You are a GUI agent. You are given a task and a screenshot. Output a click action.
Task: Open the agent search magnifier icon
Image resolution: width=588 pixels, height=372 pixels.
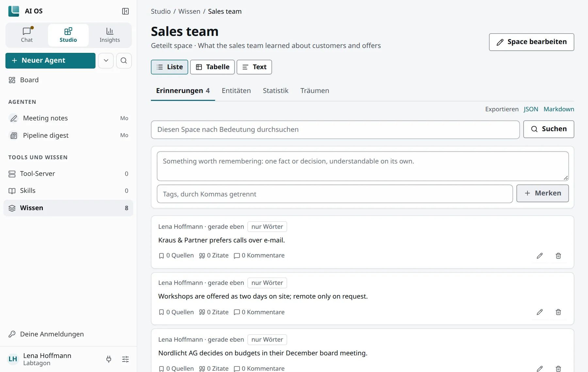124,60
